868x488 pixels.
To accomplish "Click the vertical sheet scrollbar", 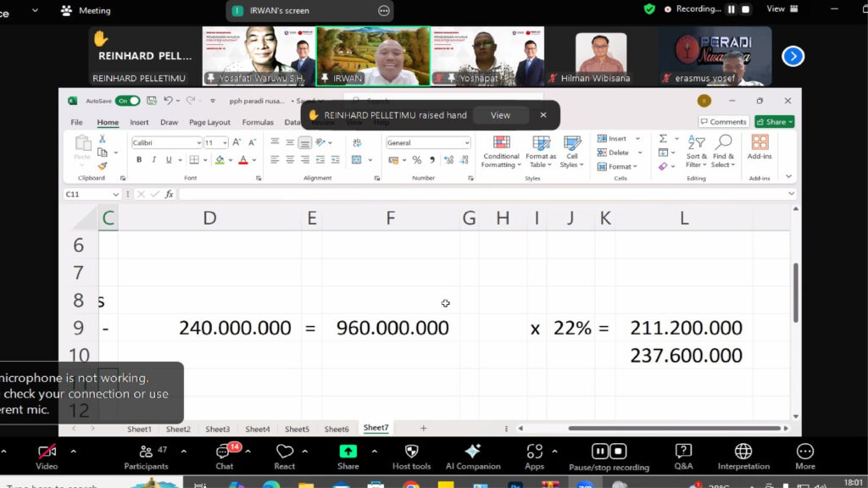I will pos(795,292).
